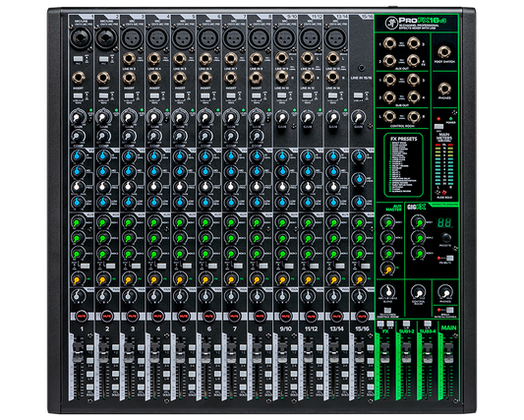The image size is (524, 420).
Task: Mute channel 8
Action: 260,316
